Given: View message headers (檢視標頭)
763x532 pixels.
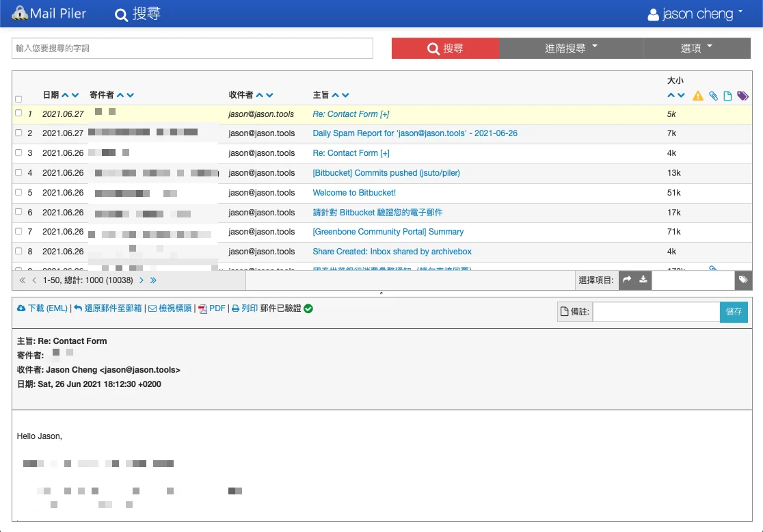Looking at the screenshot, I should 170,308.
